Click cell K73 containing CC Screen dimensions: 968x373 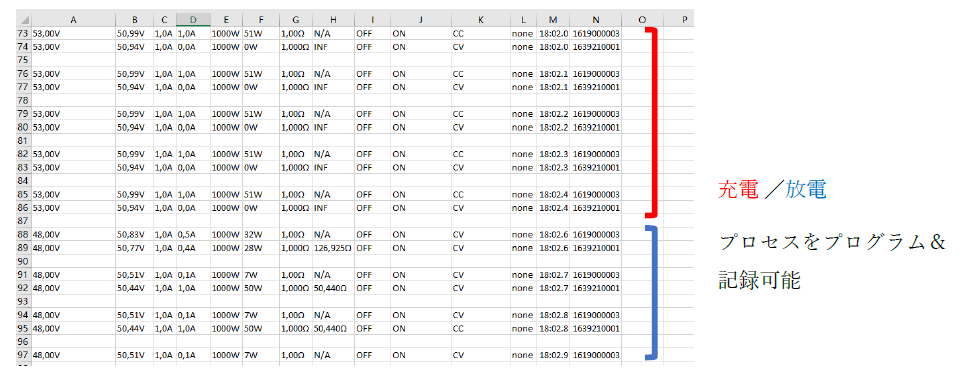(481, 33)
